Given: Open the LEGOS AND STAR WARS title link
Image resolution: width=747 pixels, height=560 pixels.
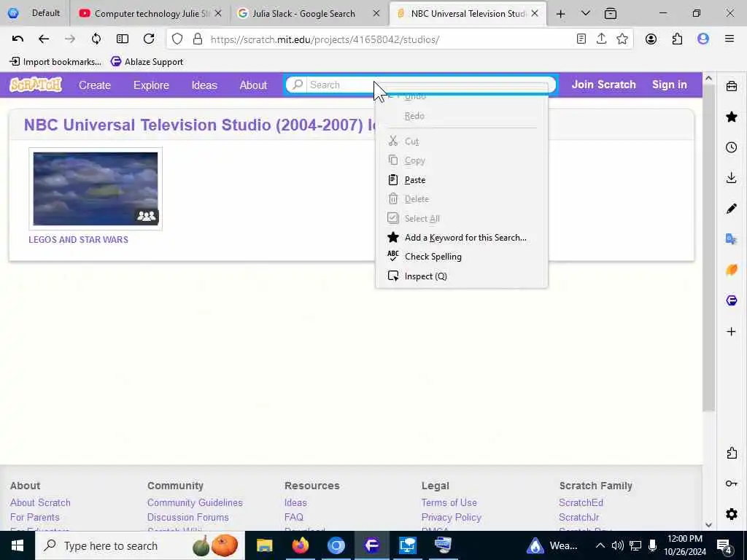Looking at the screenshot, I should click(x=78, y=239).
